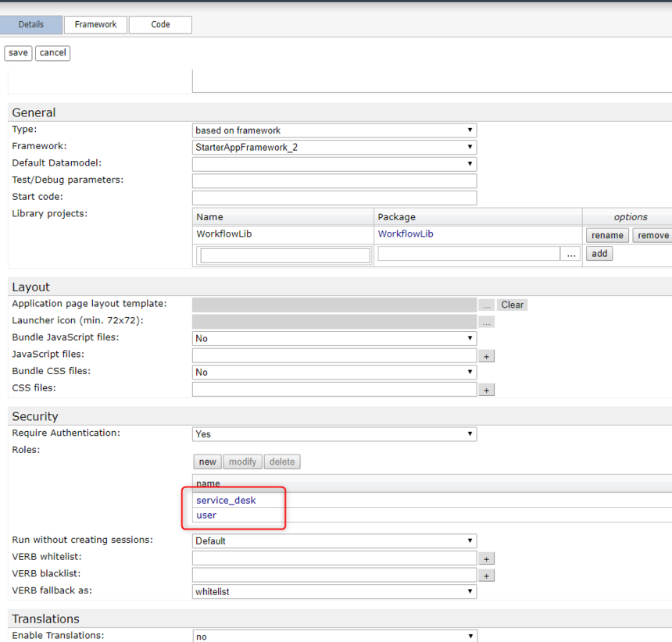Expand the Framework dropdown

(x=334, y=147)
